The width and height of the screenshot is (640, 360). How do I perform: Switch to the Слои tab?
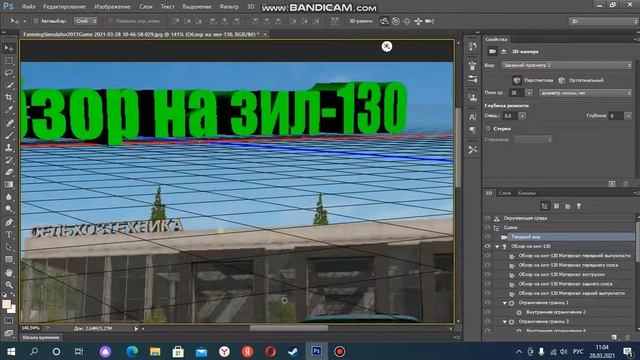point(505,193)
